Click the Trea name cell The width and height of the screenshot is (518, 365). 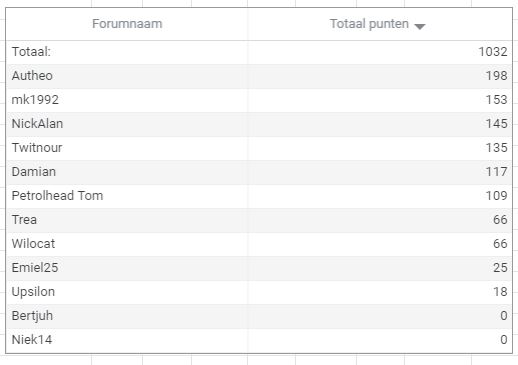pos(24,220)
